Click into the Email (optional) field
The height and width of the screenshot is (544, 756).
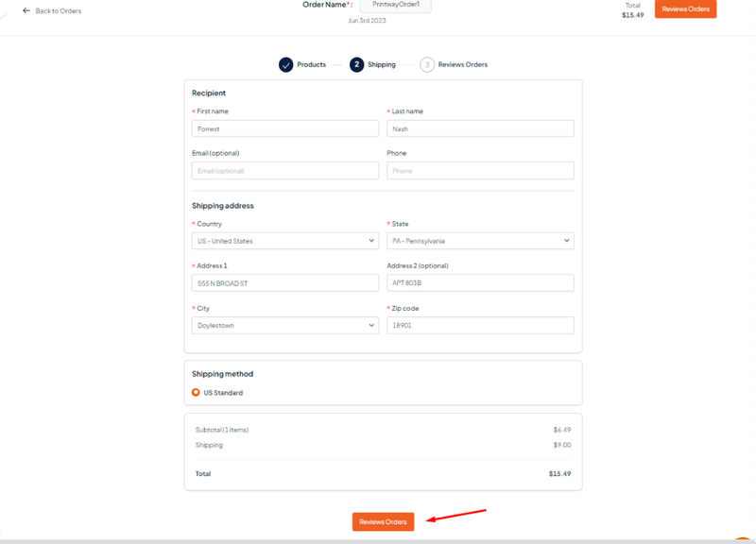(x=285, y=171)
